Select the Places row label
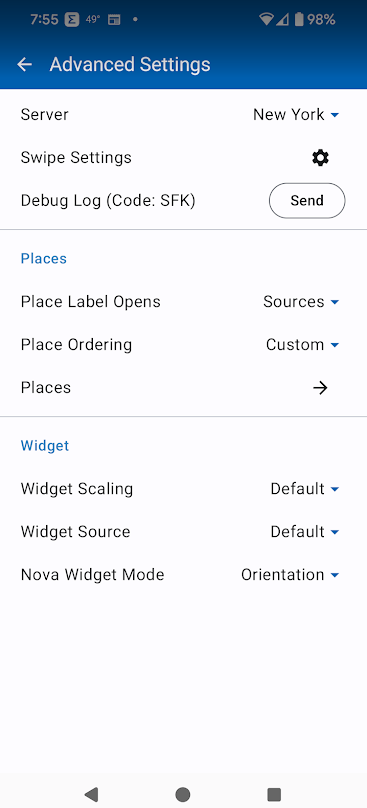 [x=46, y=388]
